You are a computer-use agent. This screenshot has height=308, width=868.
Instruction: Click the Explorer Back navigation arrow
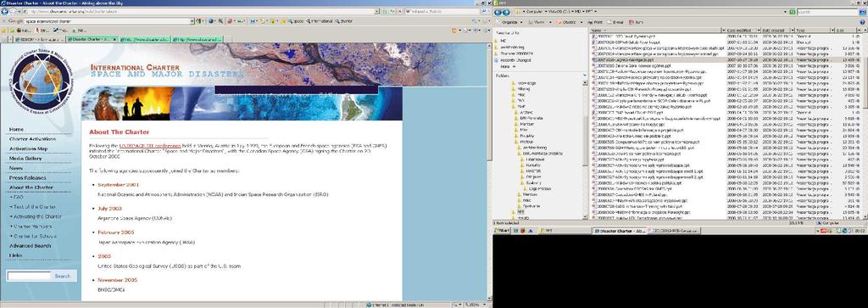point(498,12)
